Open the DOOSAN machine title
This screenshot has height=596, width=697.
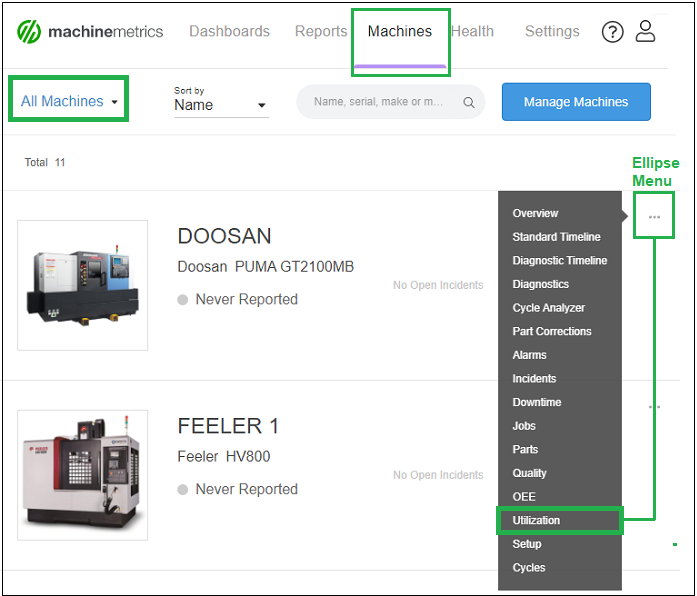coord(224,236)
